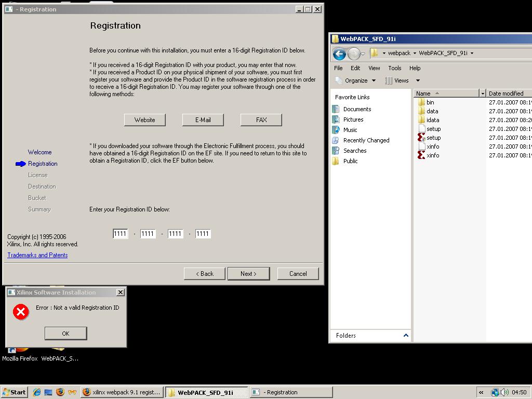Click the folder icon in Explorer address bar

click(374, 53)
